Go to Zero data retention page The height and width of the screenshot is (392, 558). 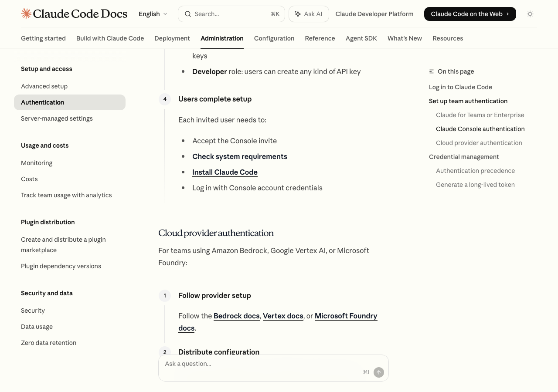coord(48,343)
